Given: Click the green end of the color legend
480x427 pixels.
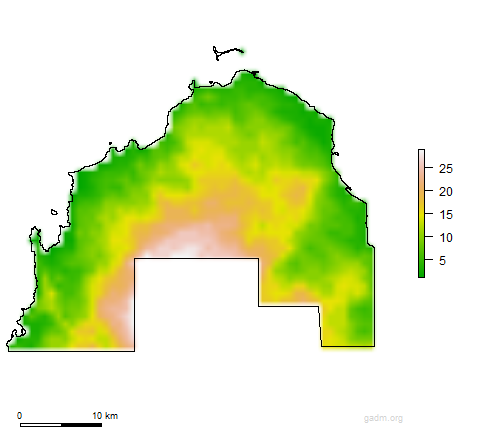Looking at the screenshot, I should tap(421, 272).
